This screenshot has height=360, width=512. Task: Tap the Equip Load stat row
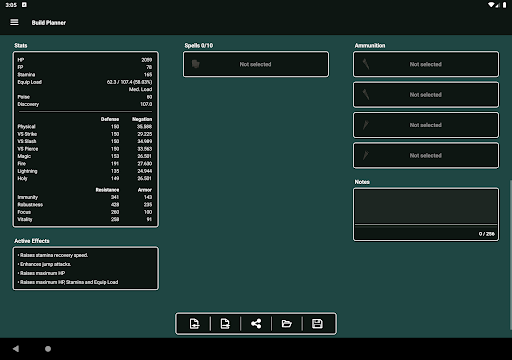[x=85, y=82]
